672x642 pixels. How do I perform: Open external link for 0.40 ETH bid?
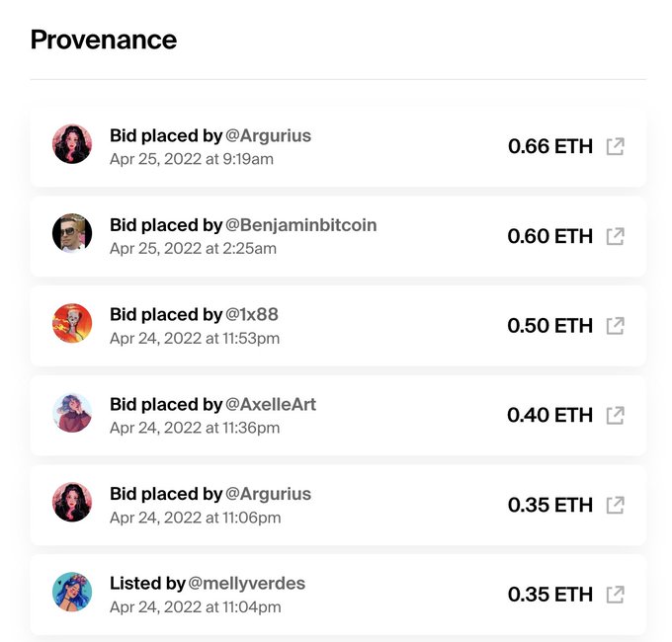[x=615, y=416]
